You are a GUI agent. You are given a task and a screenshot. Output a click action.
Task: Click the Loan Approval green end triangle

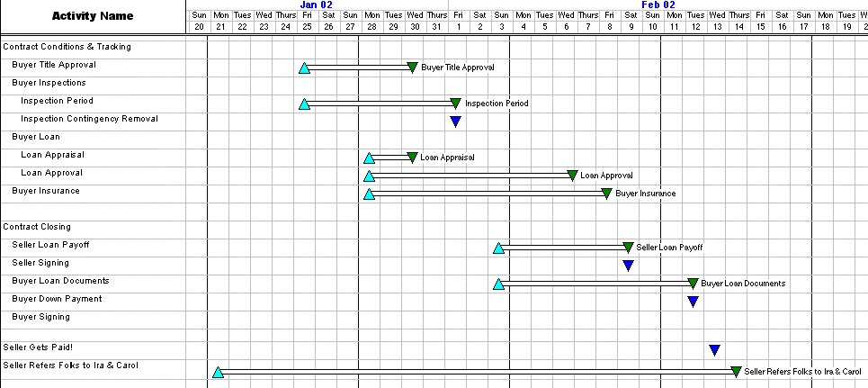pos(572,175)
